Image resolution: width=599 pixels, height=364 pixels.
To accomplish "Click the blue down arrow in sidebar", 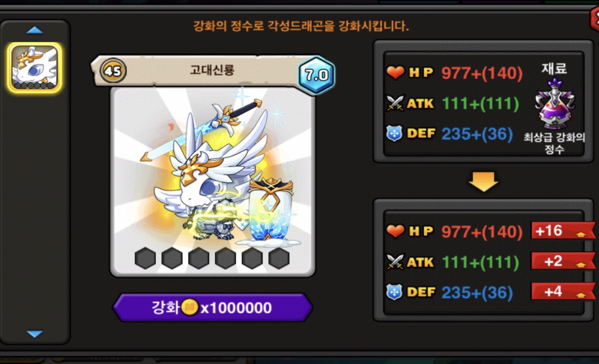I will click(x=34, y=334).
